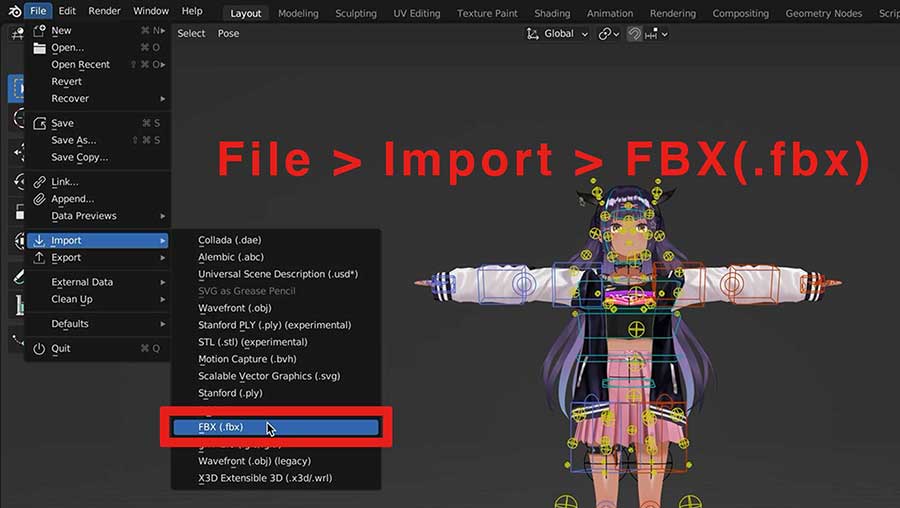Image resolution: width=900 pixels, height=508 pixels.
Task: Import Universal Scene Description (.usd*)
Action: [276, 274]
